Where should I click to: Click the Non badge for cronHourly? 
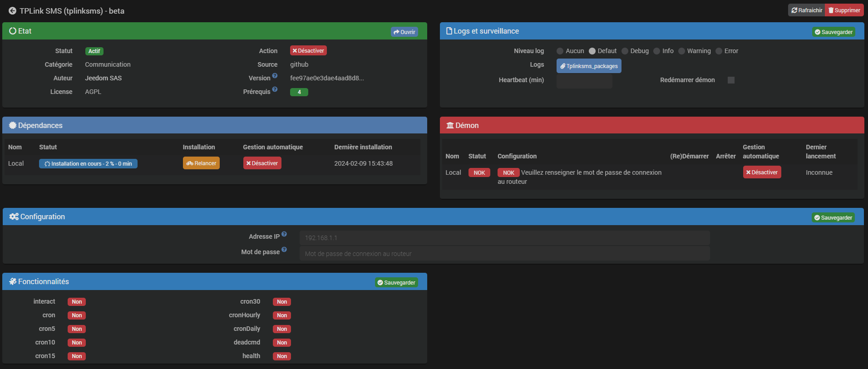(x=282, y=315)
